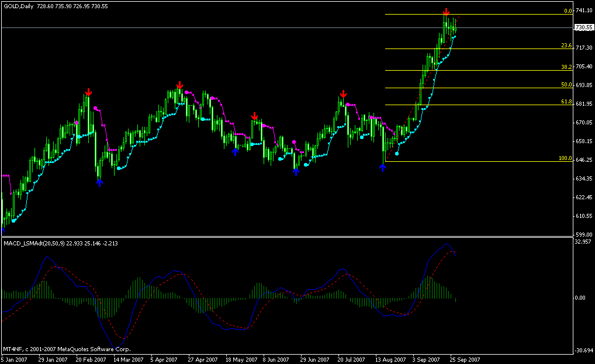595x364 pixels.
Task: Click the MetaQuotes Software Corp. copyright text
Action: point(67,349)
